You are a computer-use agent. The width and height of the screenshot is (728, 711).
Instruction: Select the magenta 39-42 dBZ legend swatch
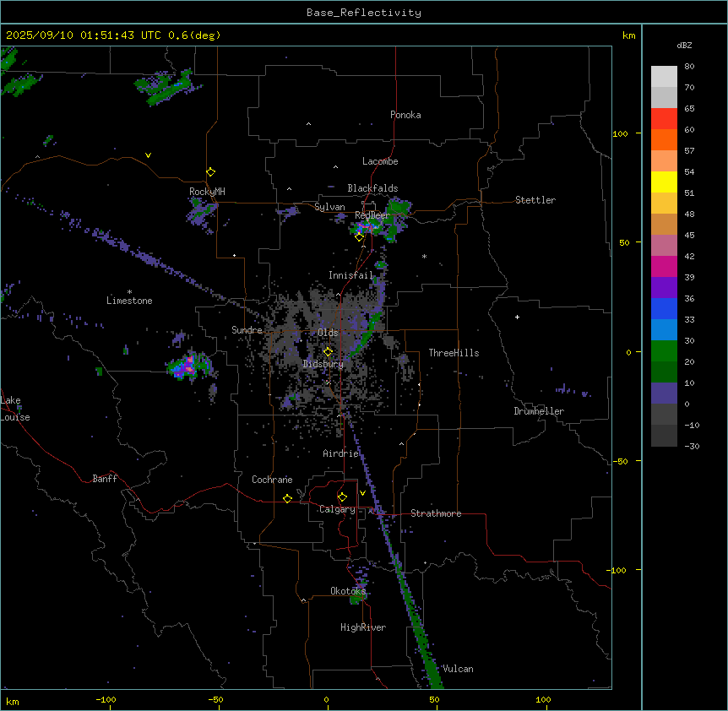pos(664,266)
